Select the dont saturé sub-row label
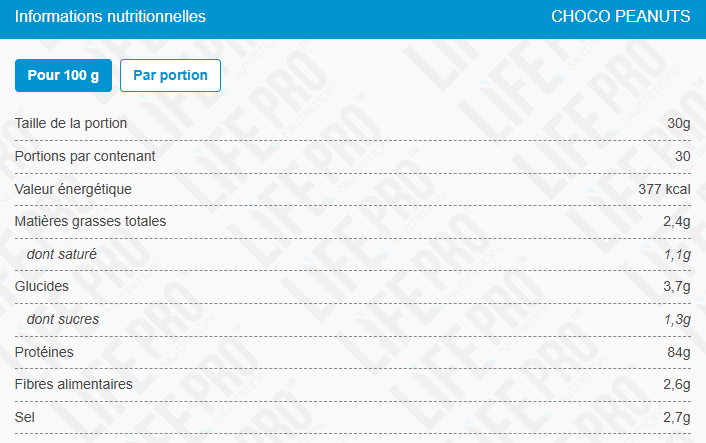This screenshot has width=706, height=443. point(62,254)
